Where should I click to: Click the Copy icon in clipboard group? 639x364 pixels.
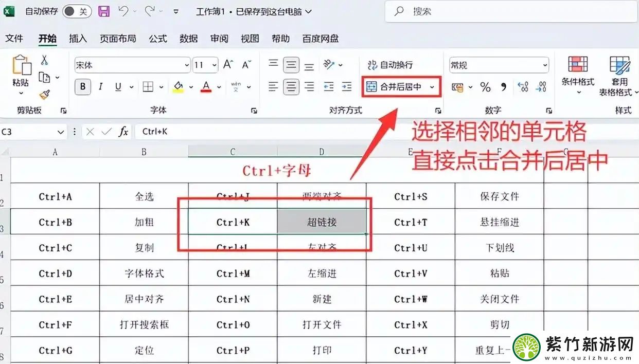click(x=44, y=78)
